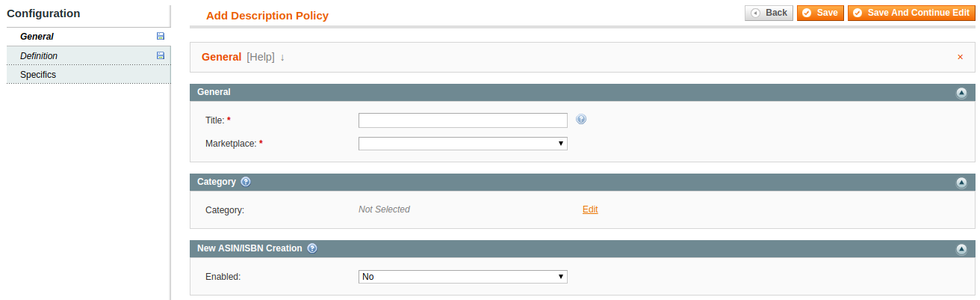Image resolution: width=980 pixels, height=300 pixels.
Task: Switch to the Definition tab
Action: tap(39, 56)
